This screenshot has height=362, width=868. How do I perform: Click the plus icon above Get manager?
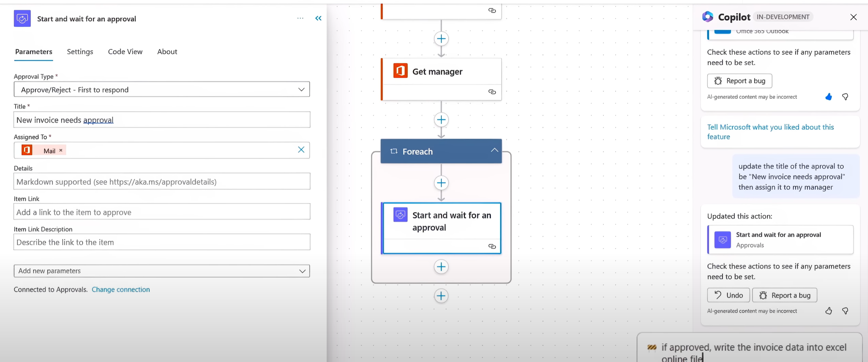(x=441, y=39)
